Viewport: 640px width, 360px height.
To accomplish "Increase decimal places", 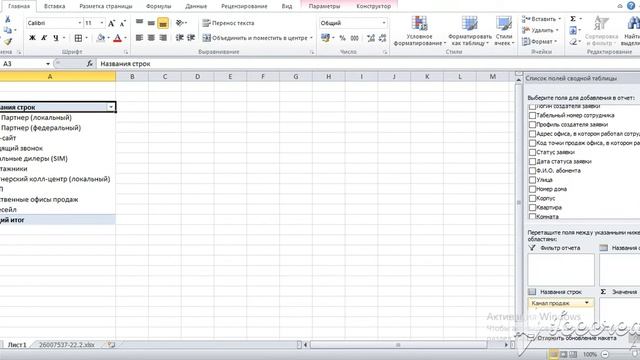I will (x=371, y=38).
